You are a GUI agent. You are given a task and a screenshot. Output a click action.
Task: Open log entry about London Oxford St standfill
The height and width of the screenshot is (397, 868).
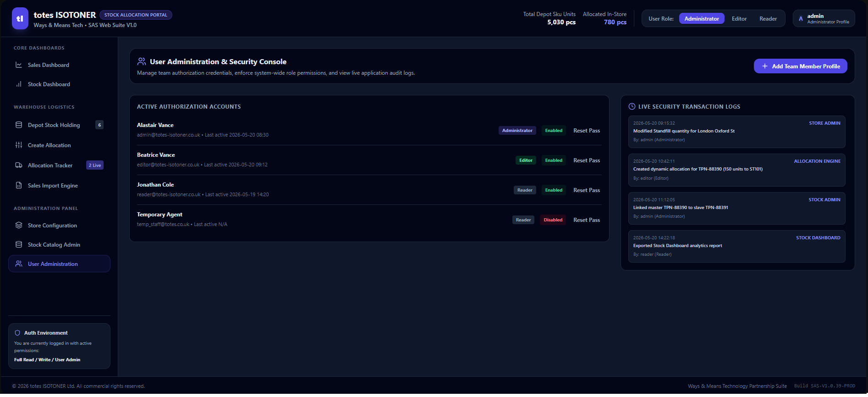[x=737, y=132]
